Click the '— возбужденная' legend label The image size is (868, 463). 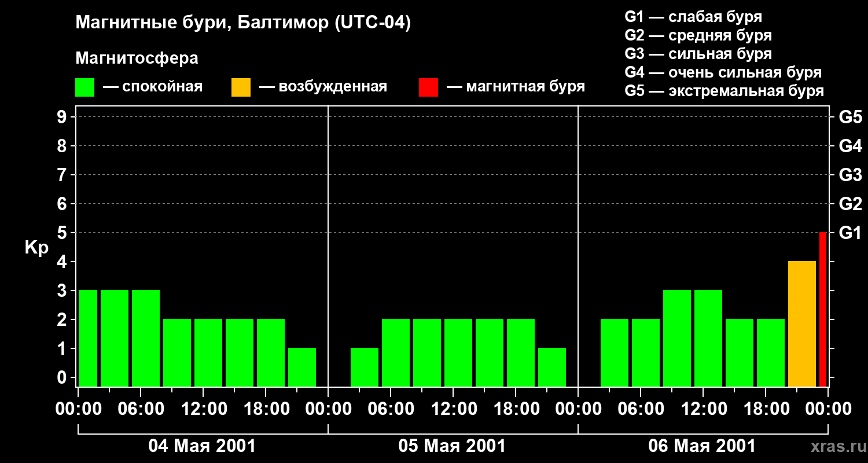point(323,87)
